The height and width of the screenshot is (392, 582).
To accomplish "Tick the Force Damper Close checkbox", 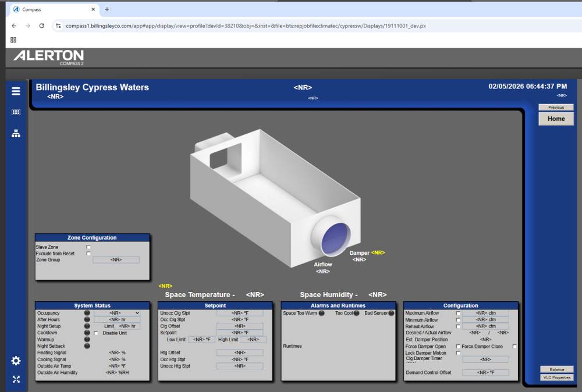I will coord(514,347).
